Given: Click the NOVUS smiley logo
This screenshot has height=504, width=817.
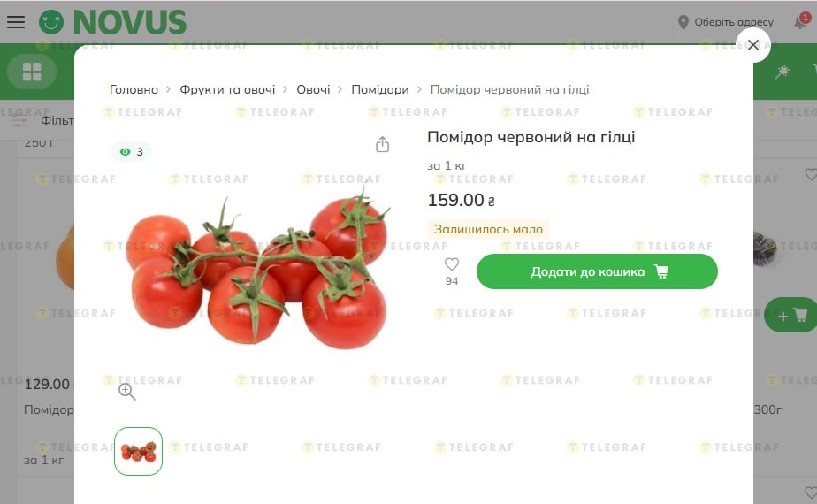Looking at the screenshot, I should [x=51, y=22].
